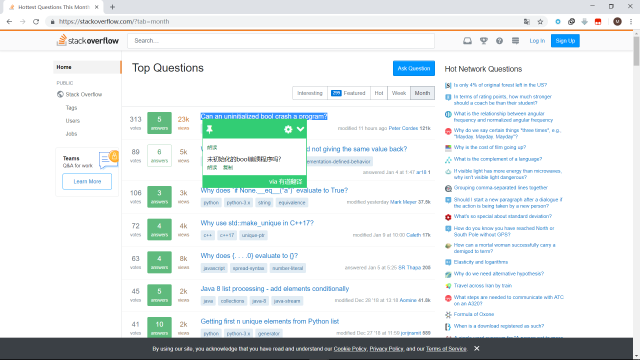The image size is (640, 360).
Task: Open the Stack Overflow inbox icon
Action: (467, 41)
